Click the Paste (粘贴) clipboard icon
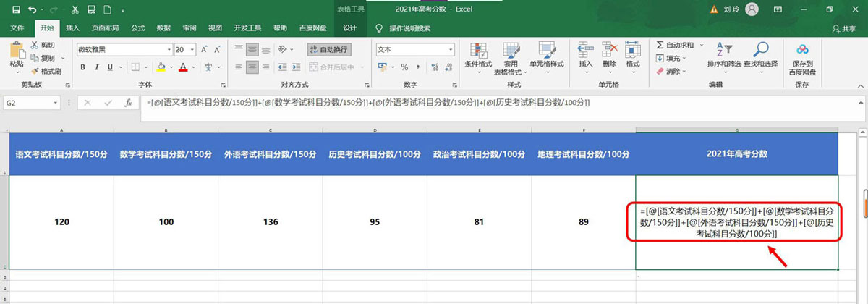This screenshot has width=868, height=304. point(16,49)
